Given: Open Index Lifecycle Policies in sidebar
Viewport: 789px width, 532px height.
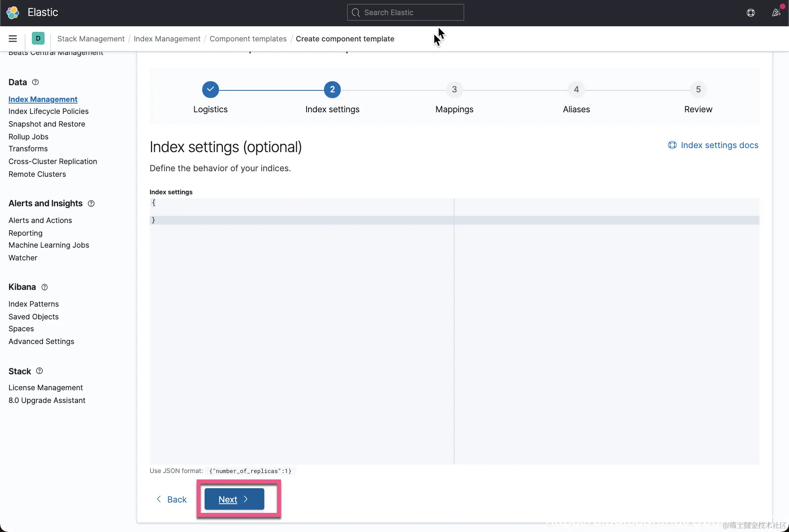Looking at the screenshot, I should coord(49,111).
